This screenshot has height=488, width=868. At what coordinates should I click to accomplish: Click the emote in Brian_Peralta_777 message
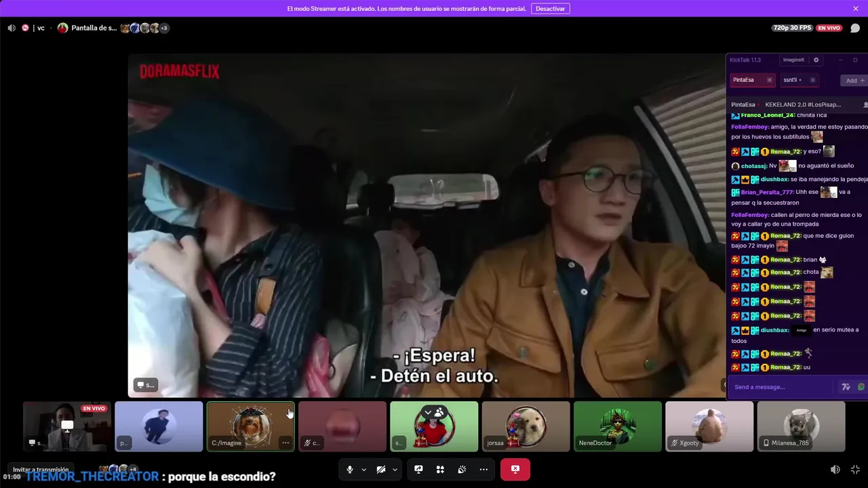click(x=829, y=192)
